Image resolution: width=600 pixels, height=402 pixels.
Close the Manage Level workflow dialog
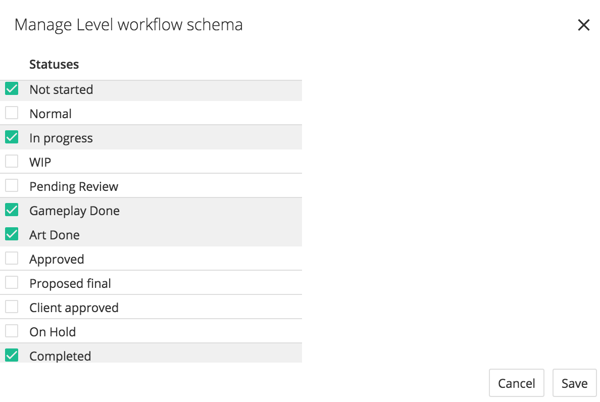point(583,25)
